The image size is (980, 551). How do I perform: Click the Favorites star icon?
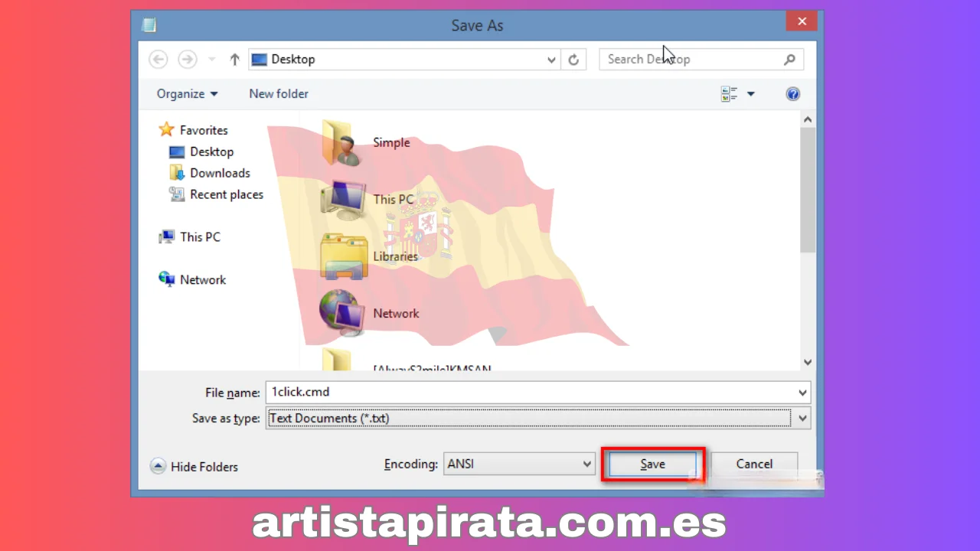tap(166, 130)
